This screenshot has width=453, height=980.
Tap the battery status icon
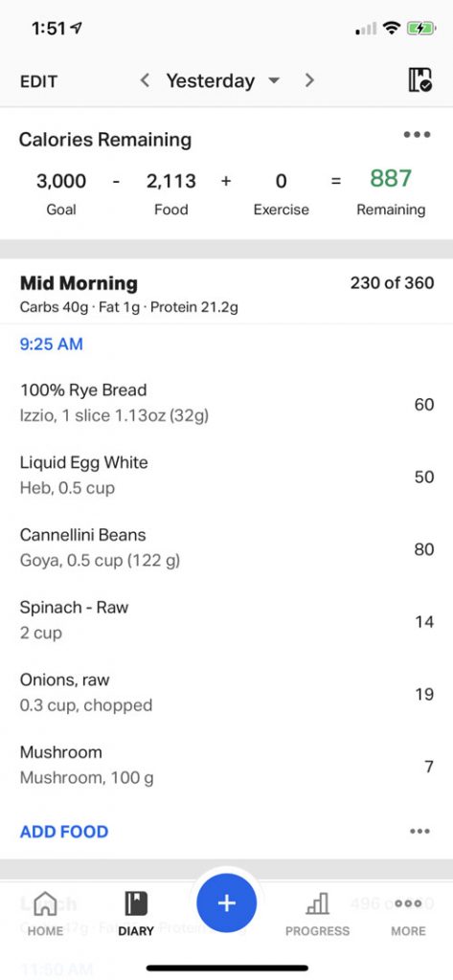point(419,29)
